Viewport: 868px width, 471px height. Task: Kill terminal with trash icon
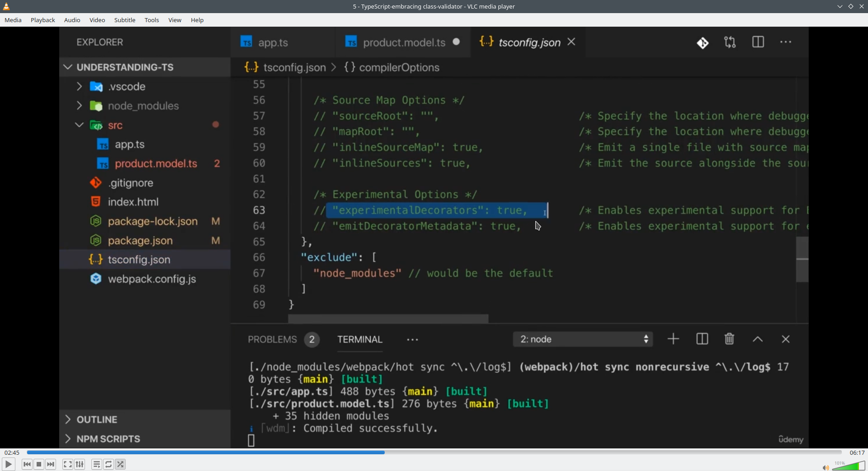(x=729, y=339)
